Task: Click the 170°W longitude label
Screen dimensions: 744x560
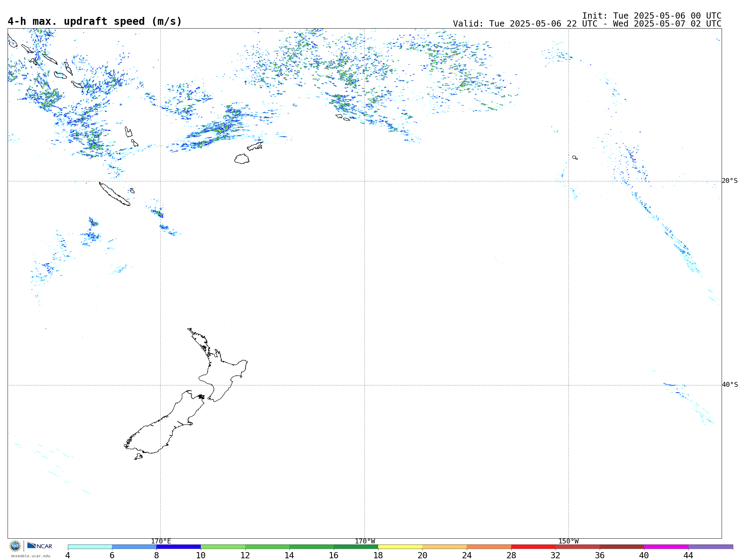Action: 365,541
